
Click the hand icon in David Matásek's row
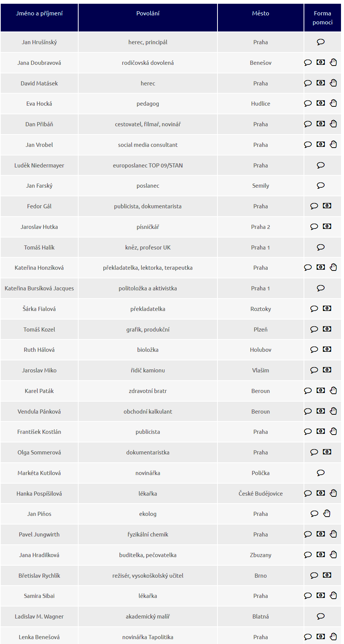pos(333,83)
